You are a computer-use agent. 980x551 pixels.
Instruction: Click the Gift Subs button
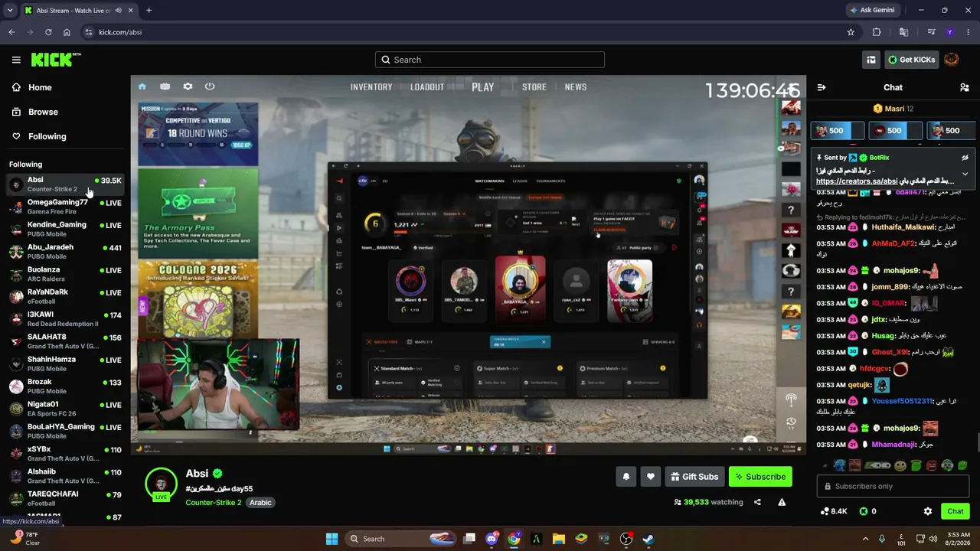click(694, 477)
